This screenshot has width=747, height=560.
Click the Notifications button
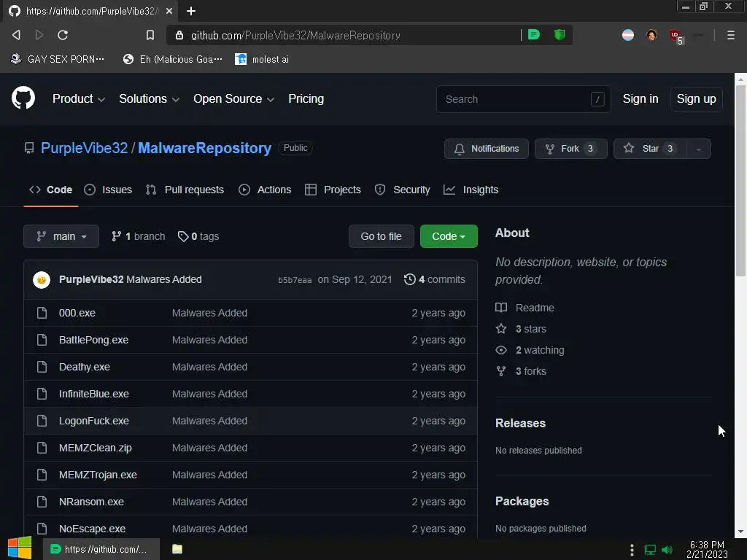[x=487, y=149]
